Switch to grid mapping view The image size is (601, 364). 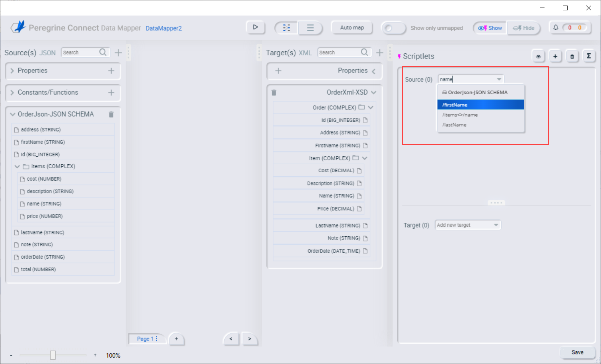click(286, 28)
